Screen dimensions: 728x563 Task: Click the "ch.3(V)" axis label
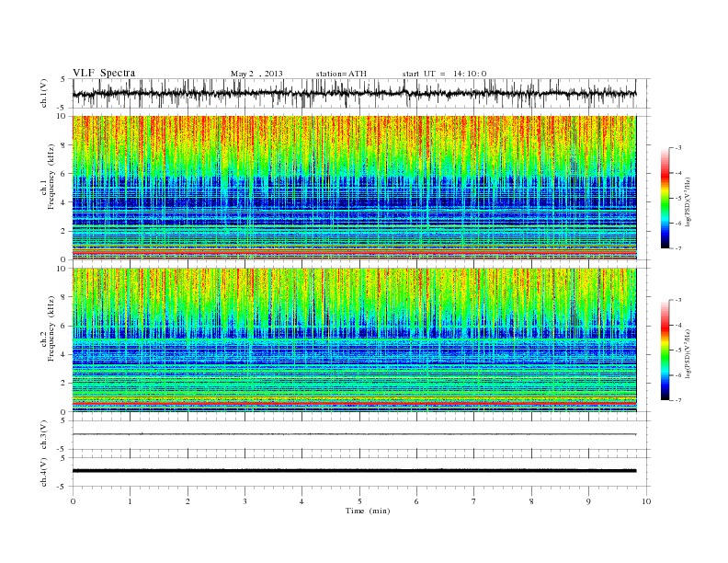44,435
